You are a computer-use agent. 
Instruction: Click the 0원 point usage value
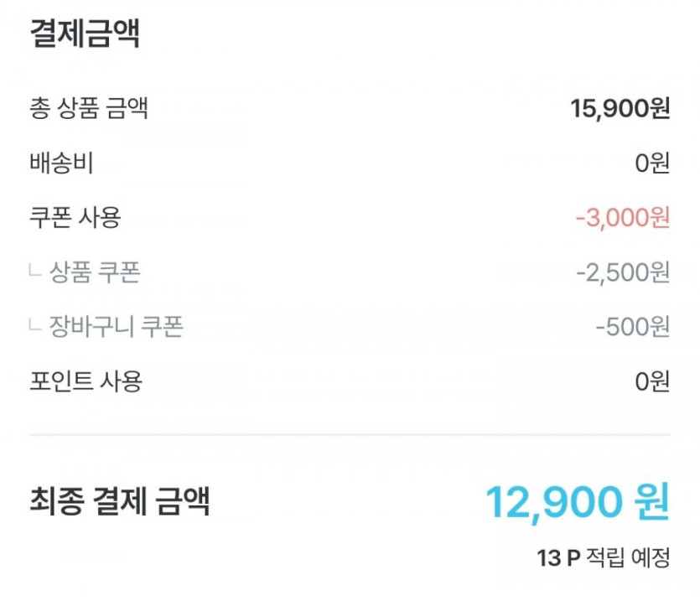[x=652, y=381]
